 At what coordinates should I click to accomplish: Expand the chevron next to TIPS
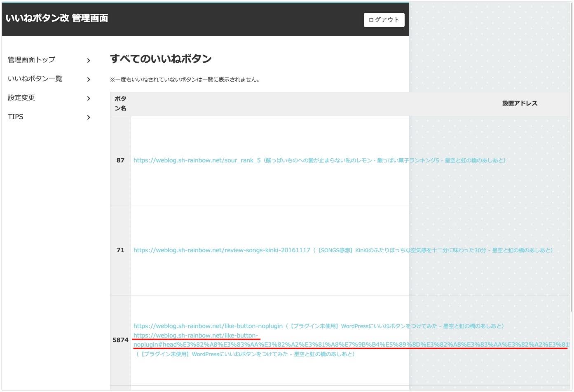click(89, 117)
